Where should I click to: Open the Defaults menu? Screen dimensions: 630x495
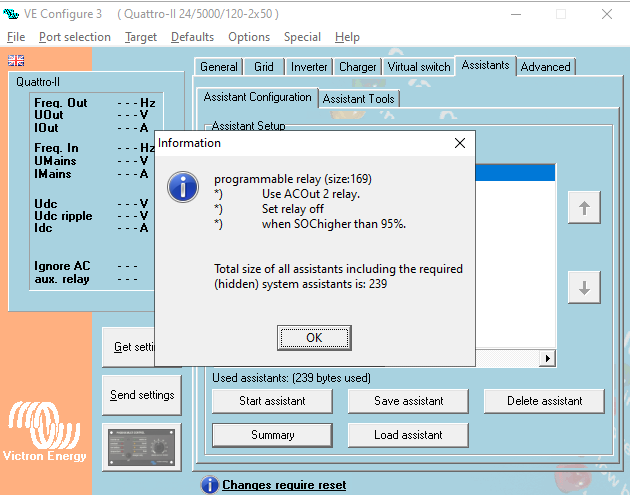pos(192,37)
